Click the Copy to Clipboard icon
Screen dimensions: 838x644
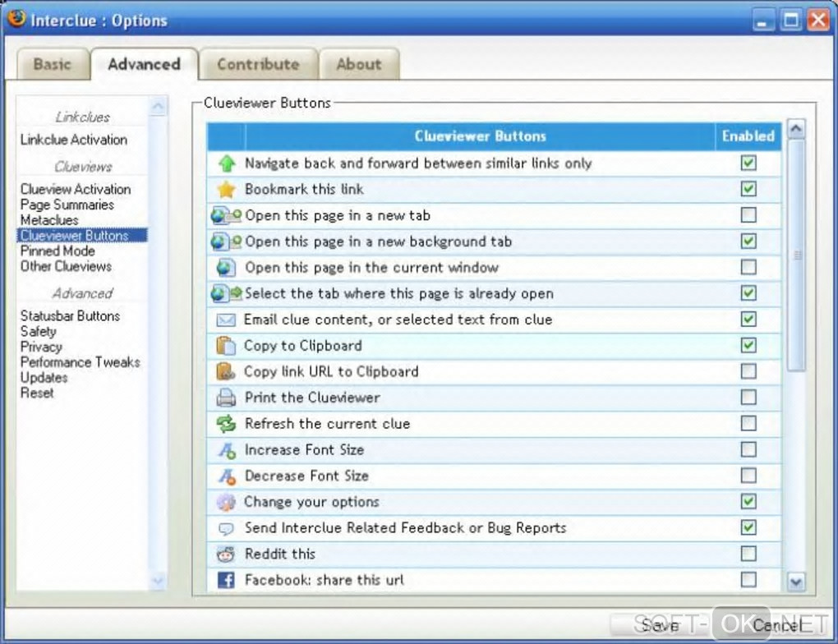(226, 345)
